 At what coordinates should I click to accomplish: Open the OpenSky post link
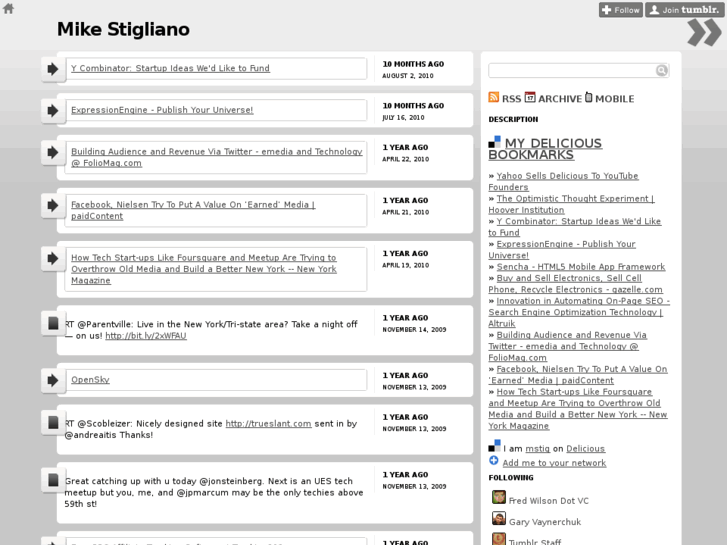tap(90, 379)
